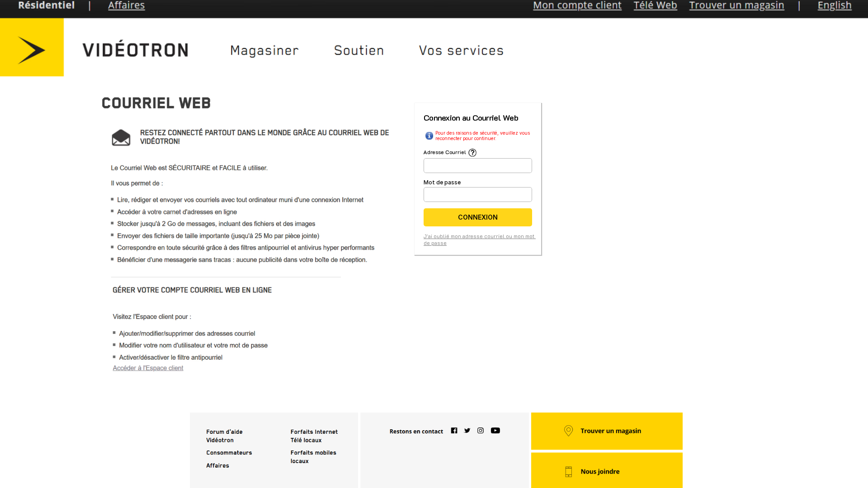
Task: Focus the Mot de passe input field
Action: tap(477, 195)
